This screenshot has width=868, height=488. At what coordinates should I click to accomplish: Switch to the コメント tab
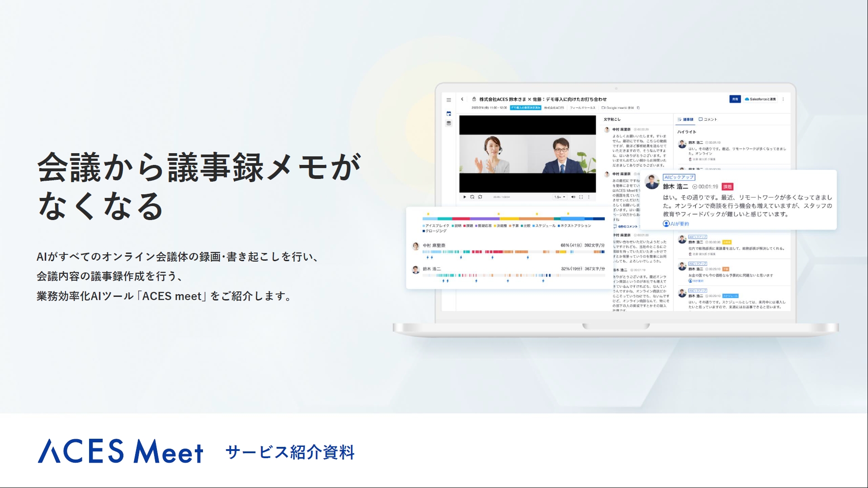708,119
